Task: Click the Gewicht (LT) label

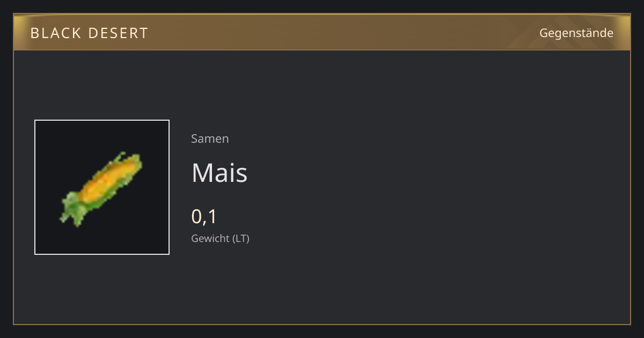Action: (220, 238)
